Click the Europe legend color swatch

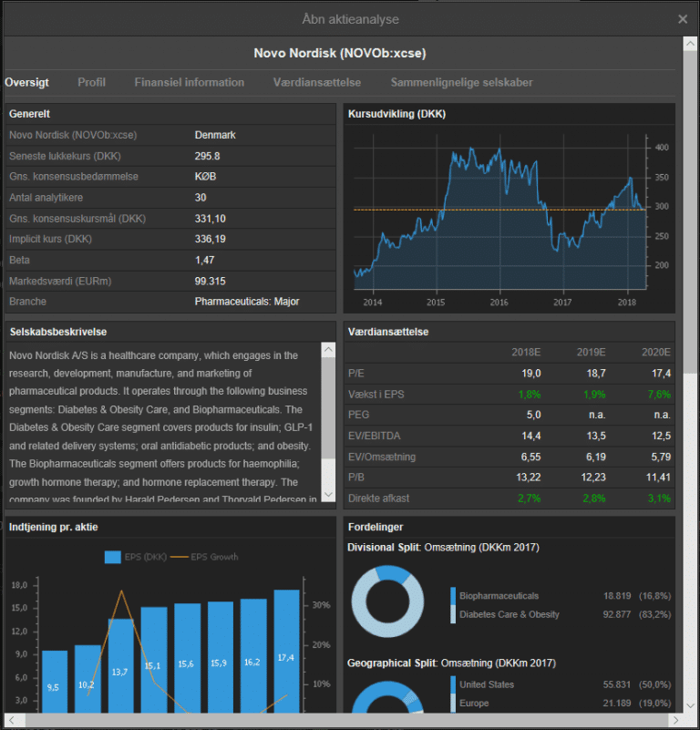(453, 704)
